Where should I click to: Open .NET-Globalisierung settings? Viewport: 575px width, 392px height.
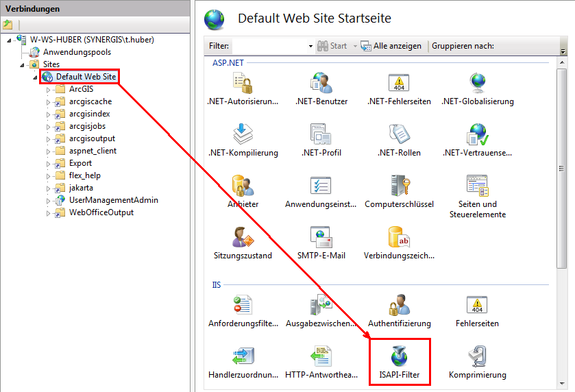(x=478, y=88)
